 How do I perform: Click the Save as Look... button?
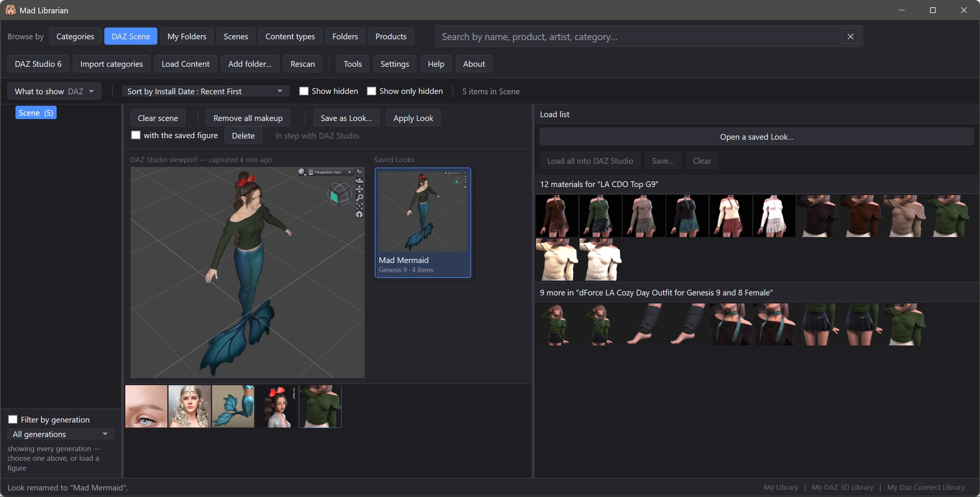tap(346, 118)
